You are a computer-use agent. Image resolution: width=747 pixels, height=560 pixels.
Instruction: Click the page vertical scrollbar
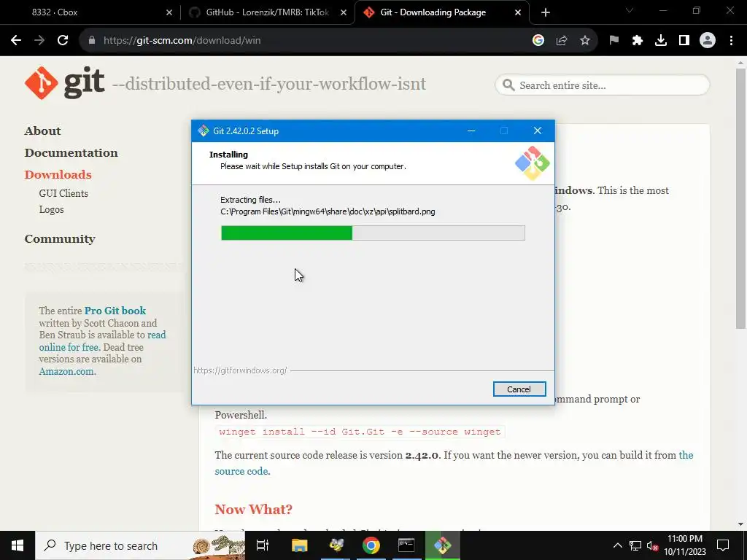740,198
